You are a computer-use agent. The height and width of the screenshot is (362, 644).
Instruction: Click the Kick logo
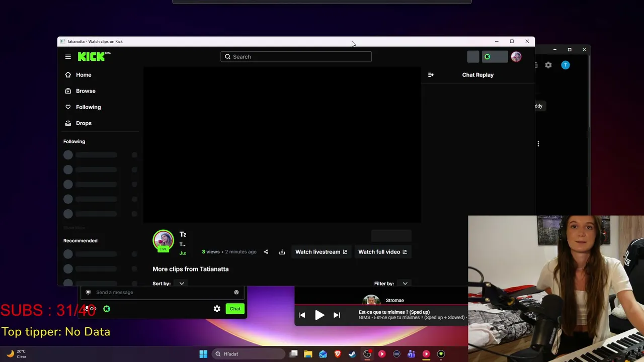tap(94, 57)
